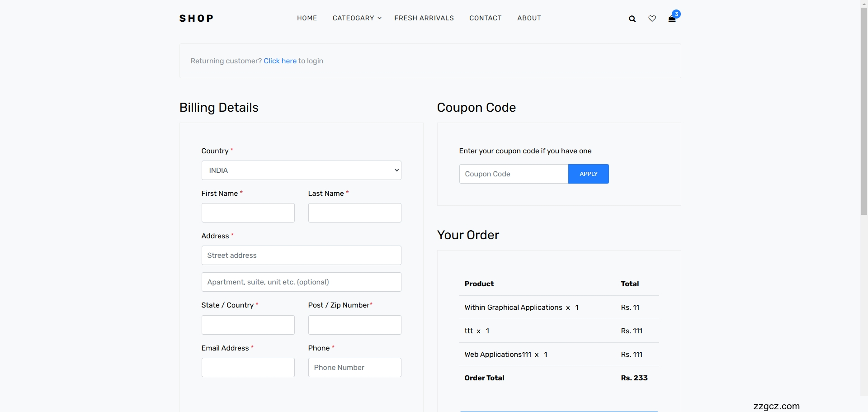Click the page vertical scrollbar thumb
Screen dimensions: 868x412
click(864, 109)
